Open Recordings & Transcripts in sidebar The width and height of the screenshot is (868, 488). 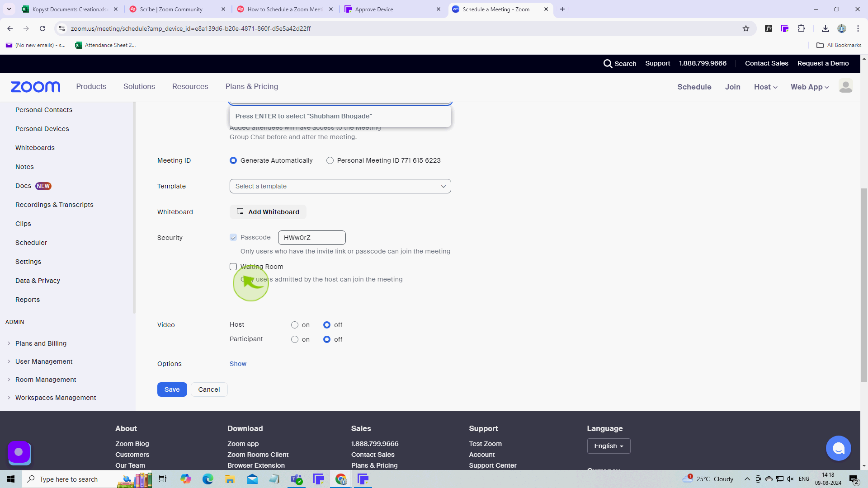point(54,205)
